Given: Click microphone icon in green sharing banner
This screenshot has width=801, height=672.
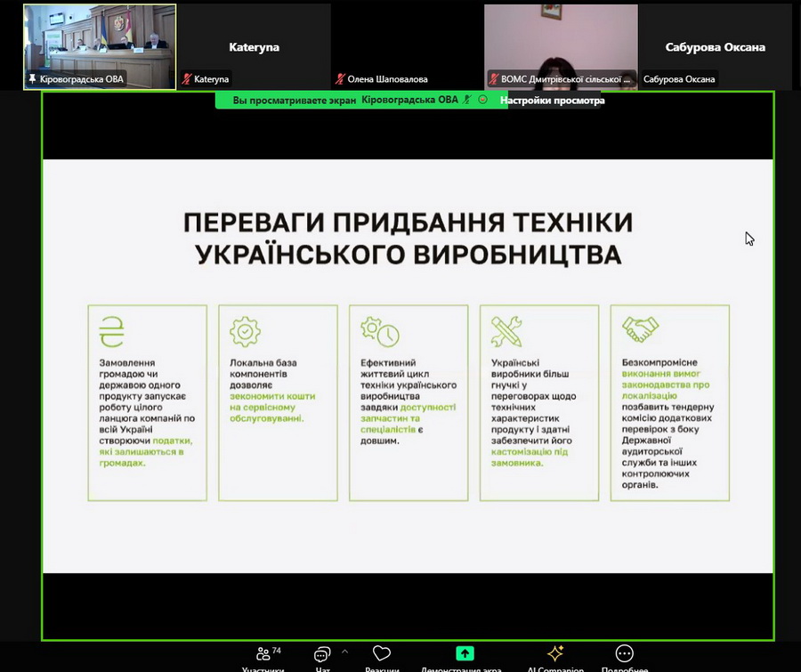Looking at the screenshot, I should pos(466,100).
